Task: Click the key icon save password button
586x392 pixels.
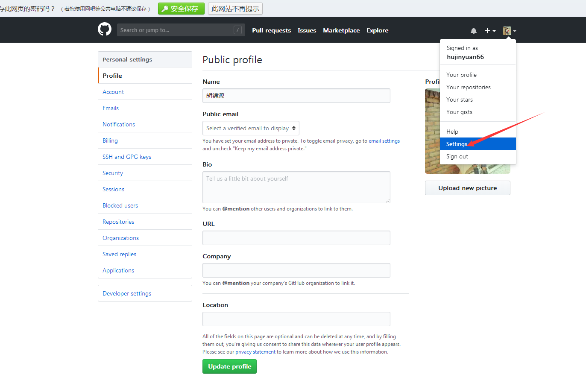Action: point(181,9)
